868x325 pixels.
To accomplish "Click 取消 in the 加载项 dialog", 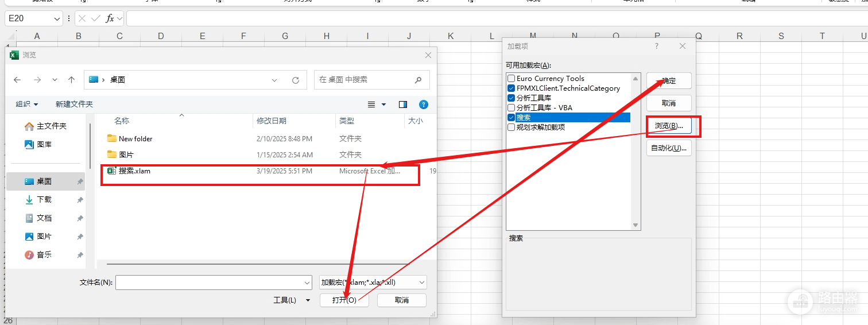I will tap(669, 103).
